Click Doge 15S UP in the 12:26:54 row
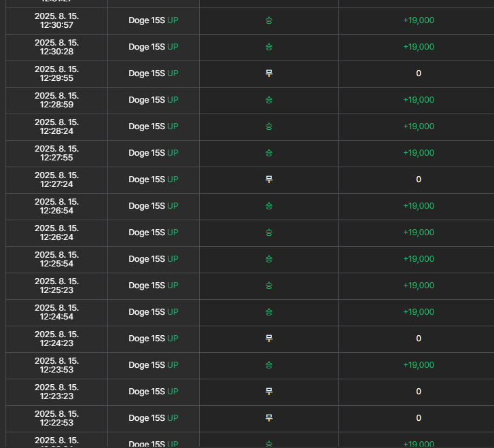 (x=154, y=206)
